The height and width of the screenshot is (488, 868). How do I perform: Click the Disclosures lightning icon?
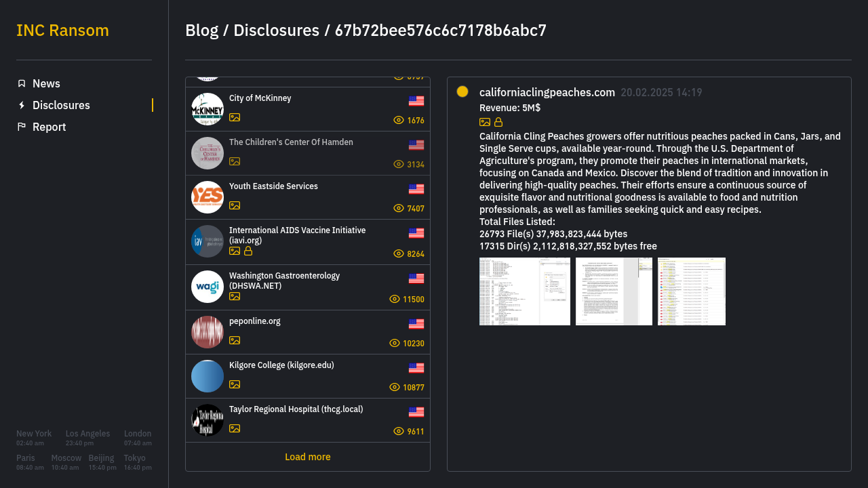(x=22, y=105)
